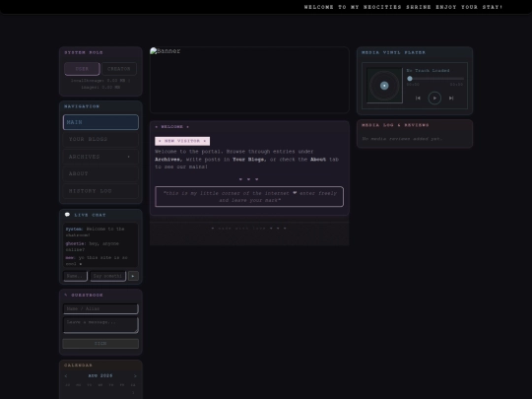
Task: Click the track progress slider
Action: [435, 79]
